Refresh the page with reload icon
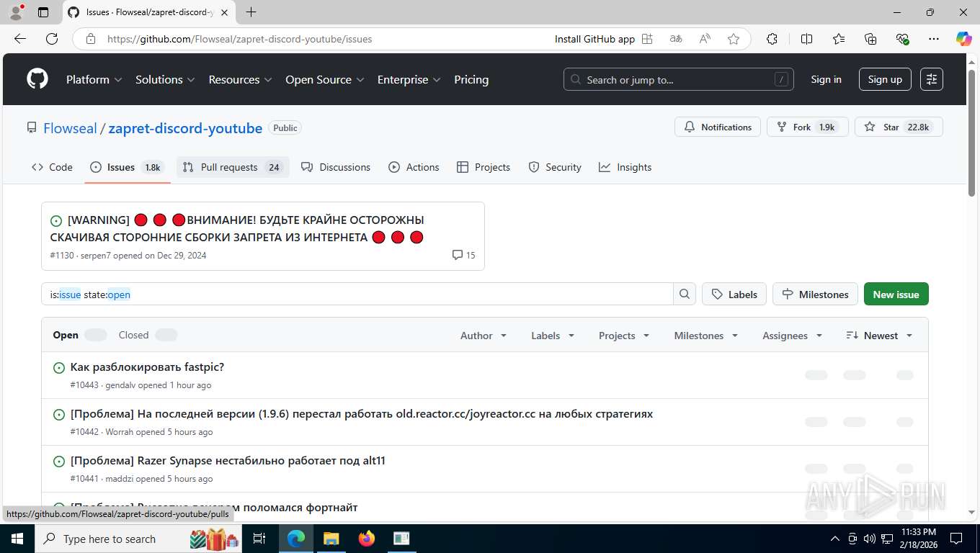Screen dimensions: 980x553 click(52, 39)
